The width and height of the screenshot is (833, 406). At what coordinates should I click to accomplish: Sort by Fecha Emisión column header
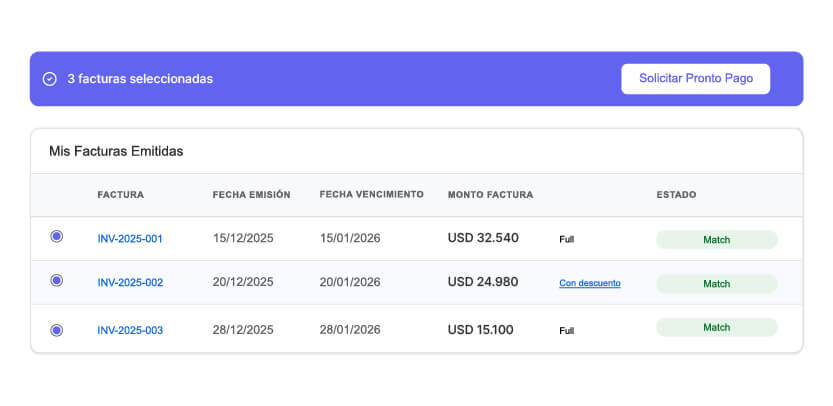tap(251, 194)
